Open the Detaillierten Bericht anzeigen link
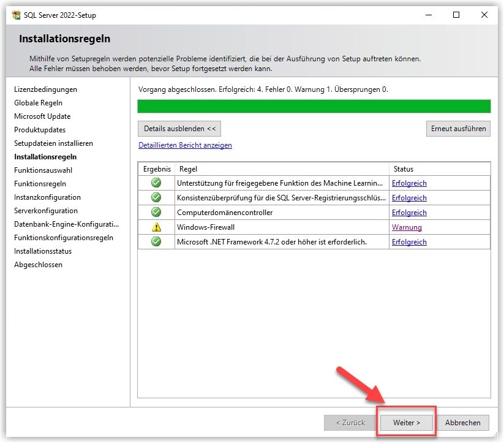 185,145
